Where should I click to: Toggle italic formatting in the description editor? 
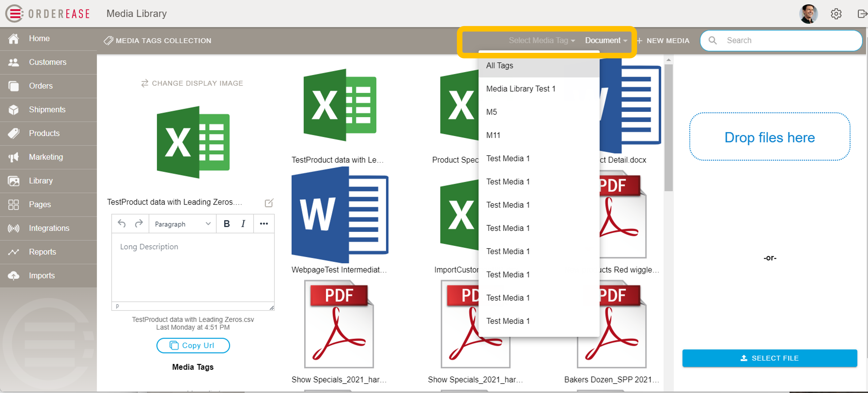click(243, 223)
